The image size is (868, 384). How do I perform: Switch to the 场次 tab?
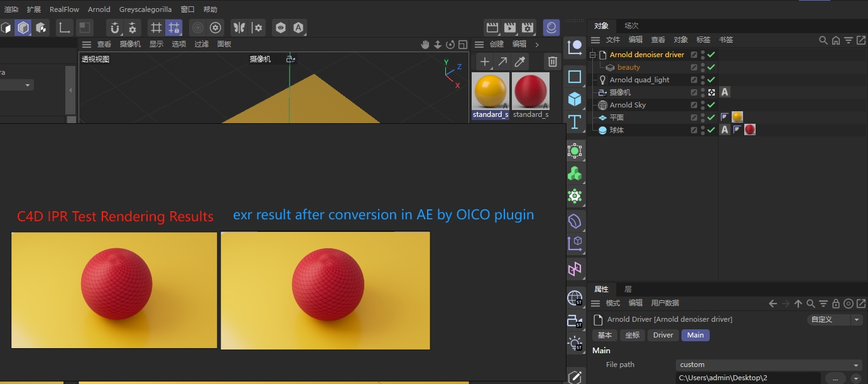pyautogui.click(x=631, y=26)
